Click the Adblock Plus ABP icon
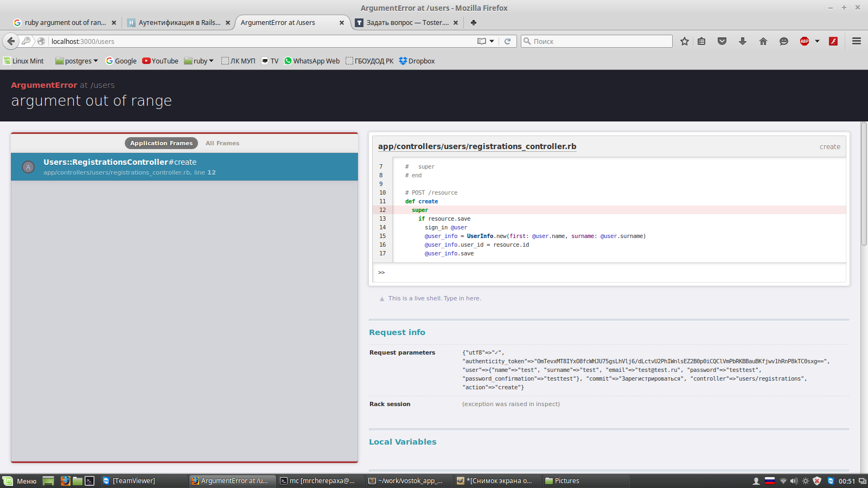868x488 pixels. pos(805,41)
